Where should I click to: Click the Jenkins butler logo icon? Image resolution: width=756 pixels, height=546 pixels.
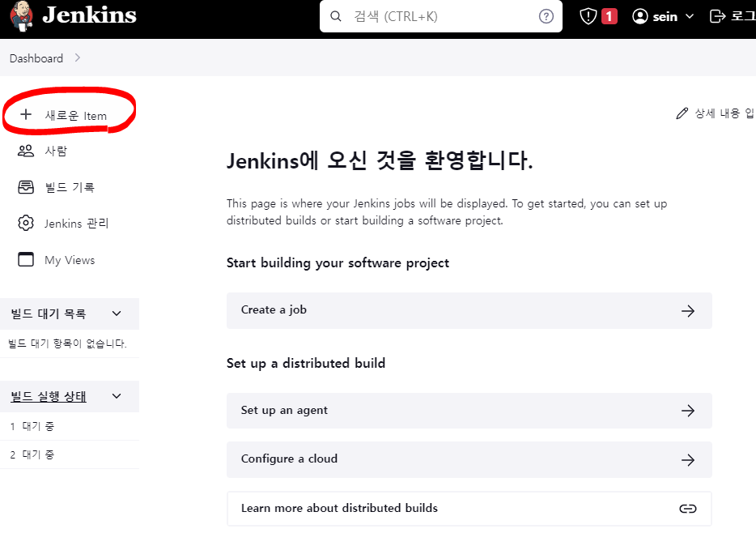(22, 16)
